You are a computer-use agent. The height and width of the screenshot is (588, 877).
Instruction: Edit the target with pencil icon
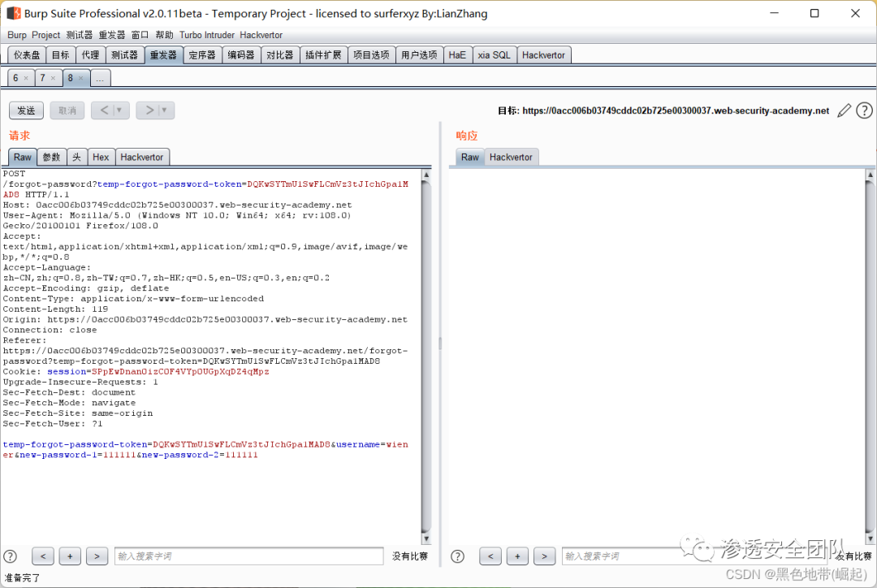point(844,110)
